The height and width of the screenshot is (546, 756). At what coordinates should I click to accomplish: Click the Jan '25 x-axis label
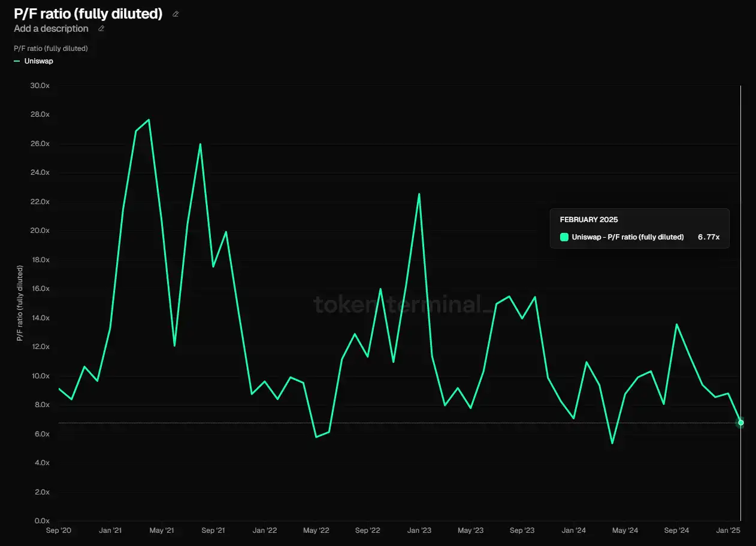pos(728,530)
